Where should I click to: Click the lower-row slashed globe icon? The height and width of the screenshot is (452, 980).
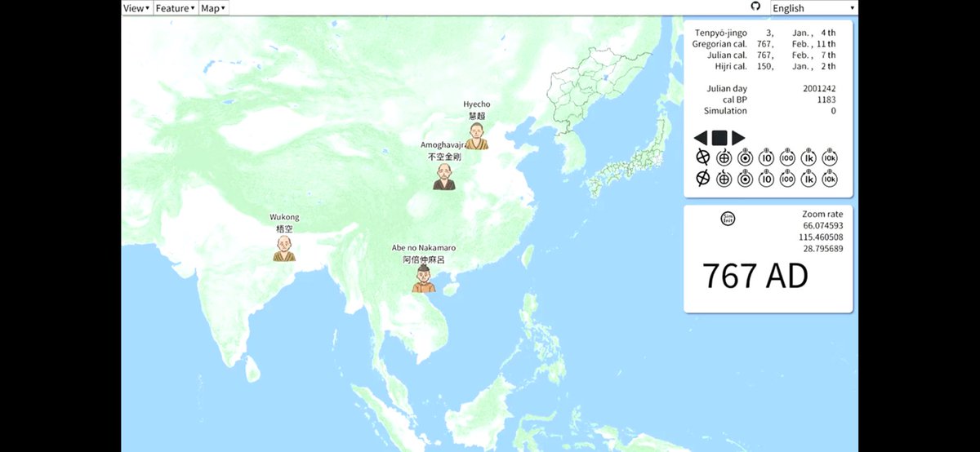[x=702, y=178]
